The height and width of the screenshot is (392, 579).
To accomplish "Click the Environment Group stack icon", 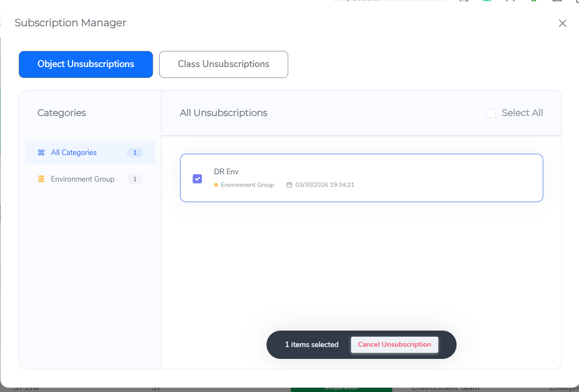I will coord(41,179).
